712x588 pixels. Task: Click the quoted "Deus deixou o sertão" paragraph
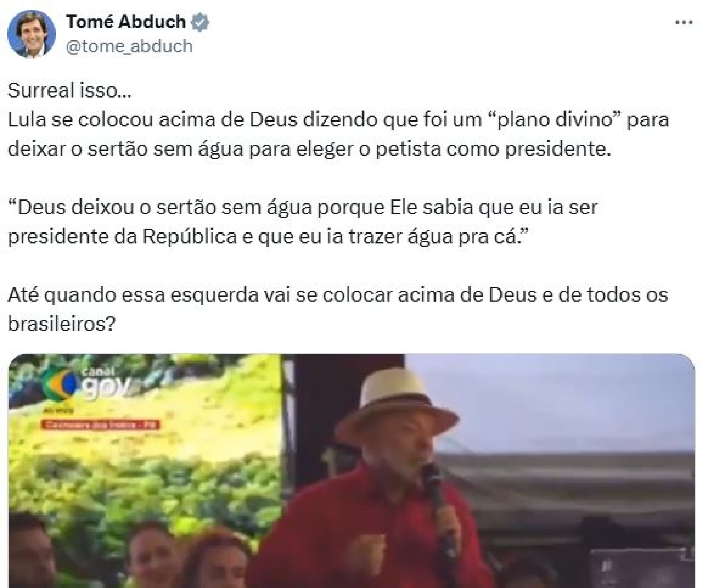[x=302, y=222]
